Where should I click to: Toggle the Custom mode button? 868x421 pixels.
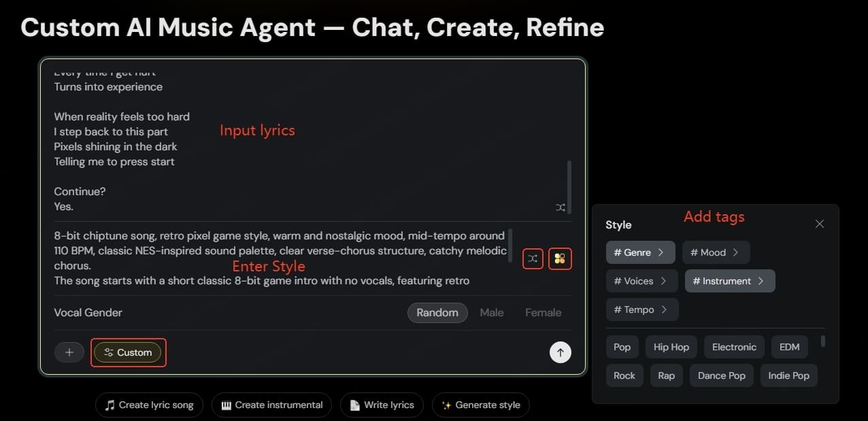point(128,352)
